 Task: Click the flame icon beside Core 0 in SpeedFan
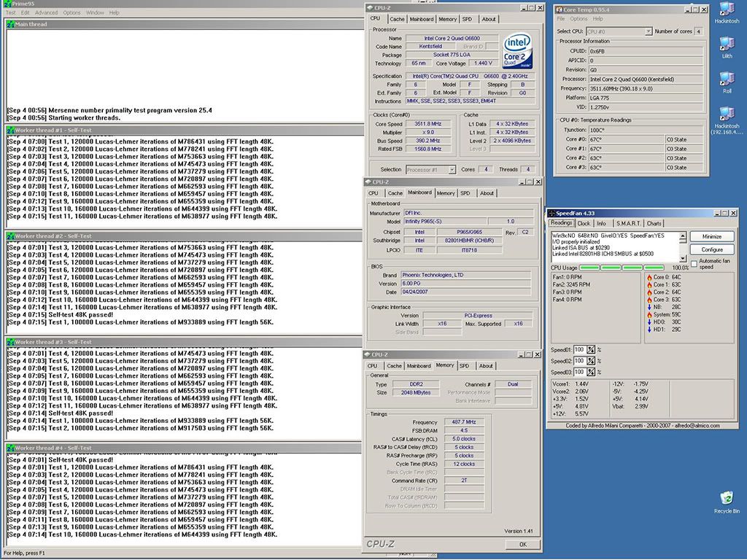[649, 277]
